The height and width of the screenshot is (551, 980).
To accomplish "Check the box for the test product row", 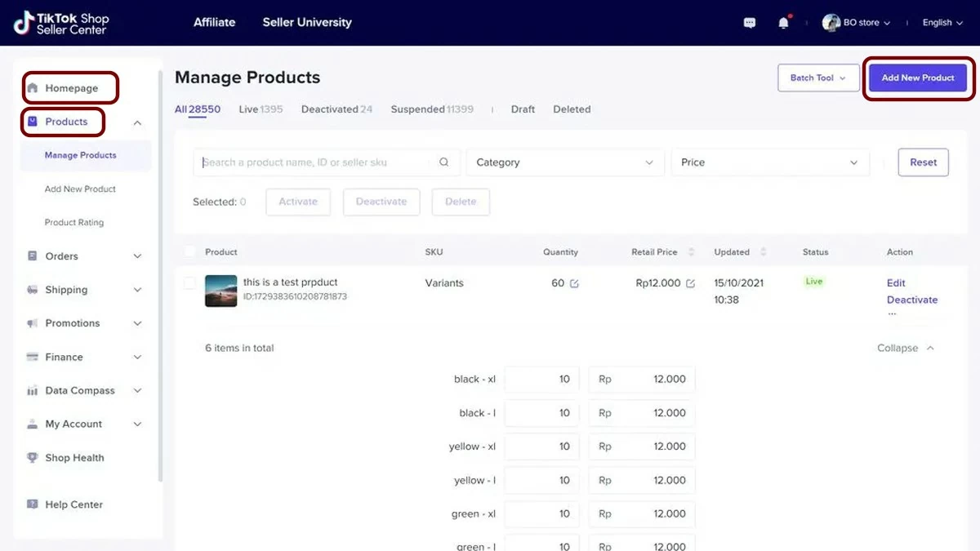I will coord(189,283).
